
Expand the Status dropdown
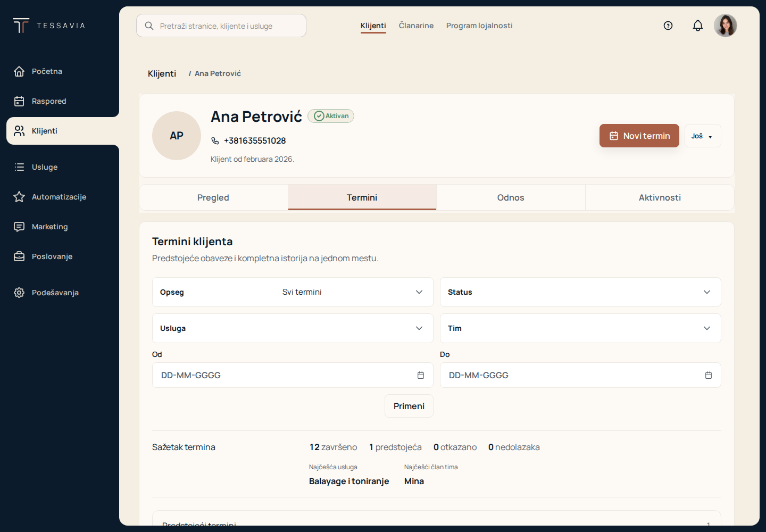click(x=580, y=292)
